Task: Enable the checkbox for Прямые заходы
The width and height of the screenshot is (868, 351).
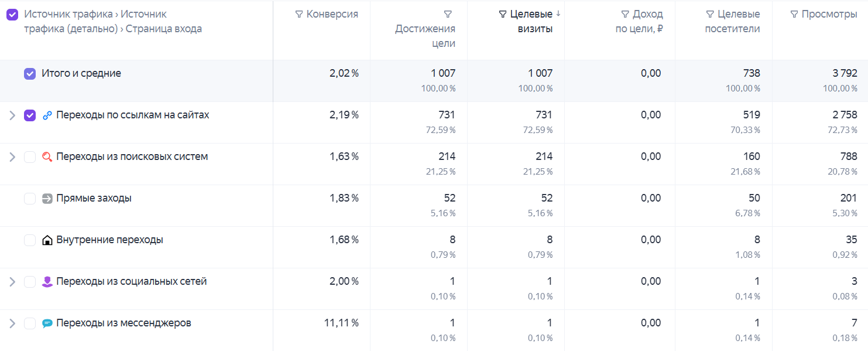Action: [x=30, y=199]
